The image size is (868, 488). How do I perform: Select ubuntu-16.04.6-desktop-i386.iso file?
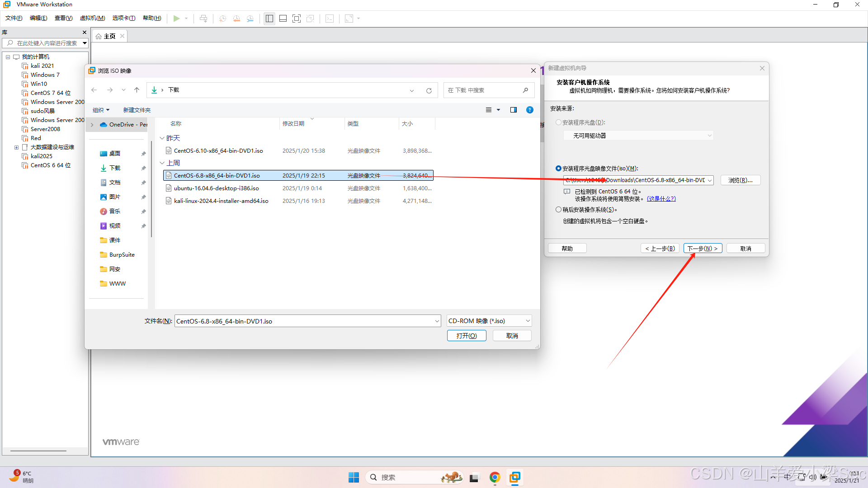pyautogui.click(x=216, y=188)
